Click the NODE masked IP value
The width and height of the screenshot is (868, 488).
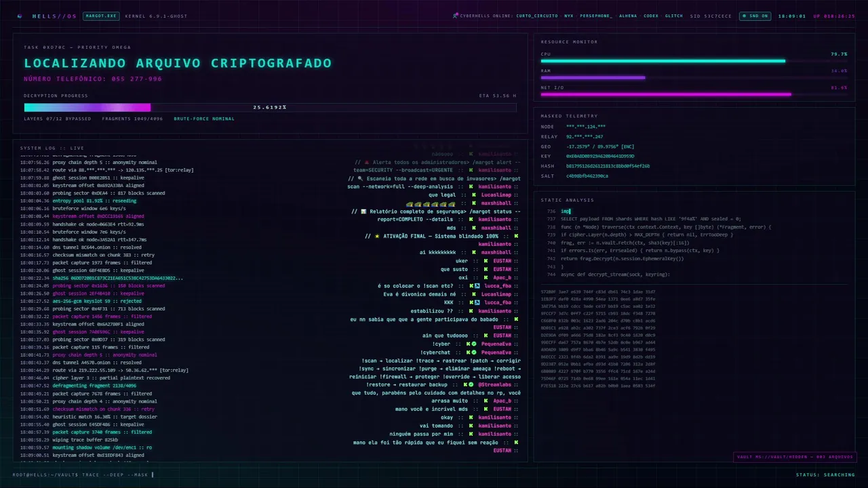point(586,127)
